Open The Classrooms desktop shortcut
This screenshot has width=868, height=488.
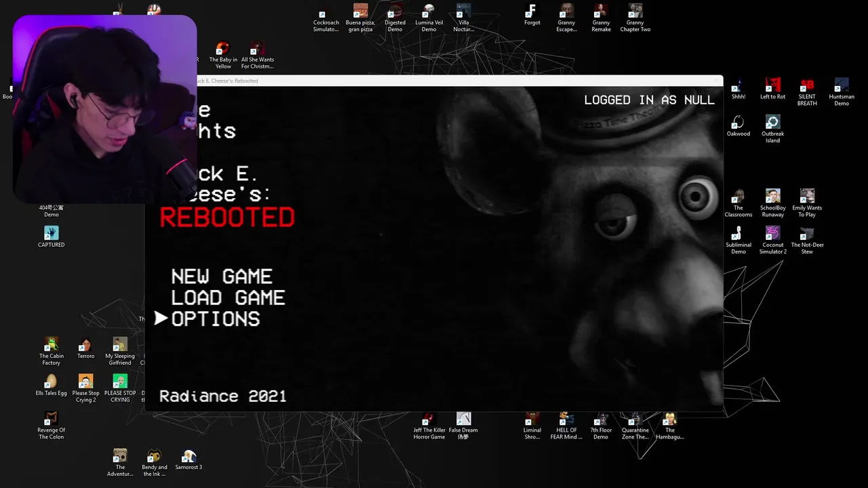[738, 203]
